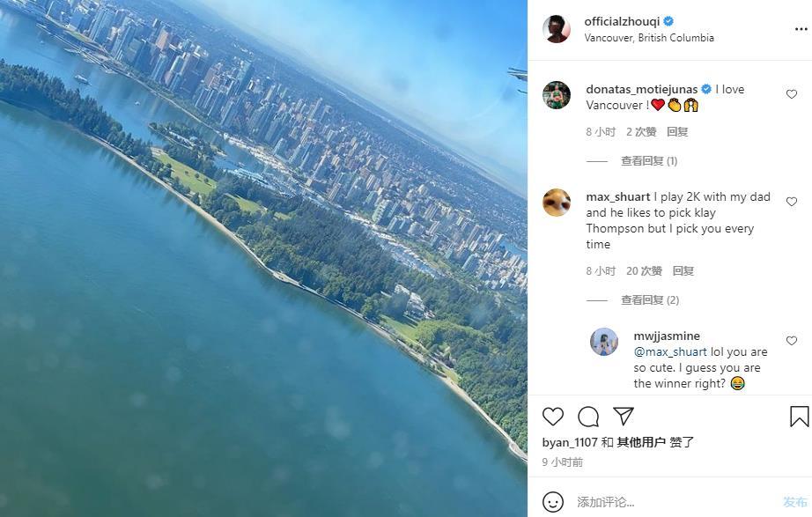Open Vancouver, British Columbia location link

tap(649, 38)
